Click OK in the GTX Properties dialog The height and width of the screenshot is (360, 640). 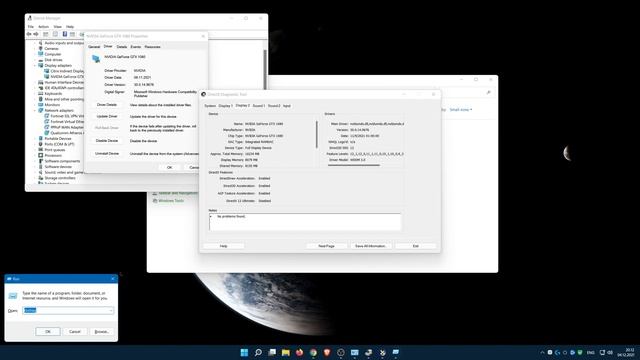click(x=169, y=167)
